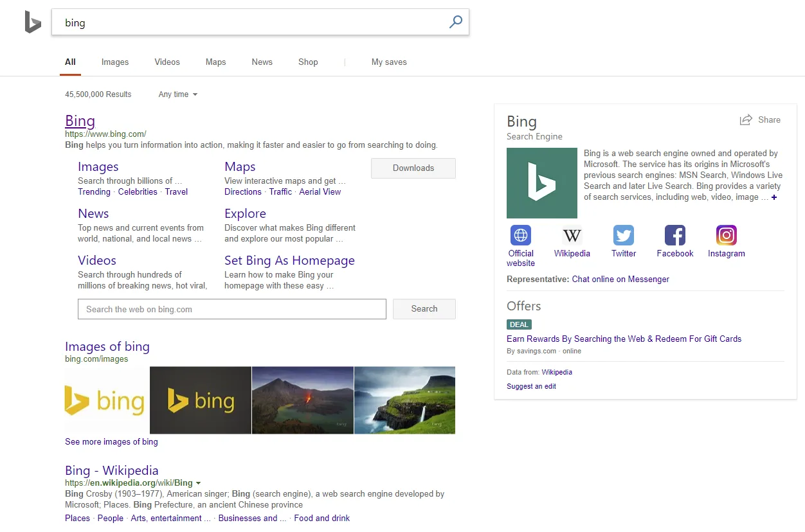Click the Celebrities link under Images
The width and height of the screenshot is (805, 532).
tap(138, 192)
